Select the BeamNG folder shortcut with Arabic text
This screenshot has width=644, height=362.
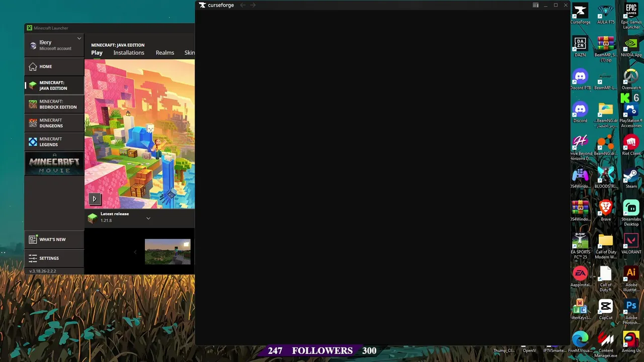606,115
